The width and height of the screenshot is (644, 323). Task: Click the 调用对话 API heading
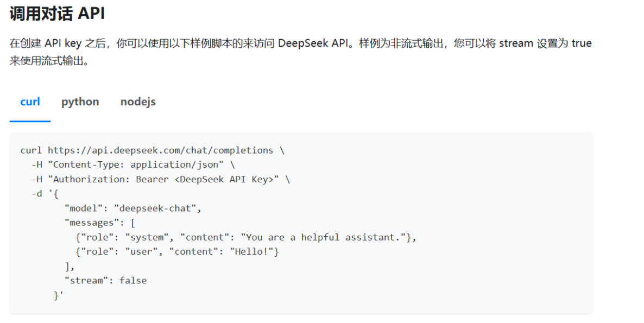click(57, 14)
